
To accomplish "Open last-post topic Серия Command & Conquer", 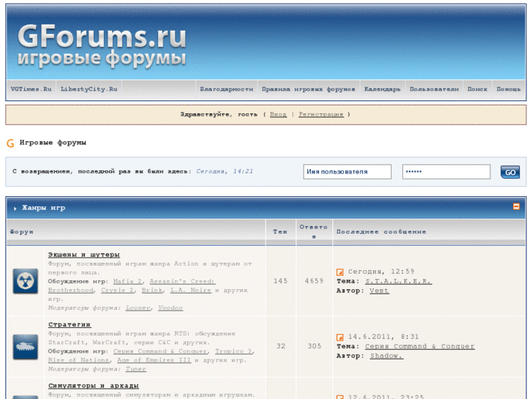I will [x=420, y=347].
